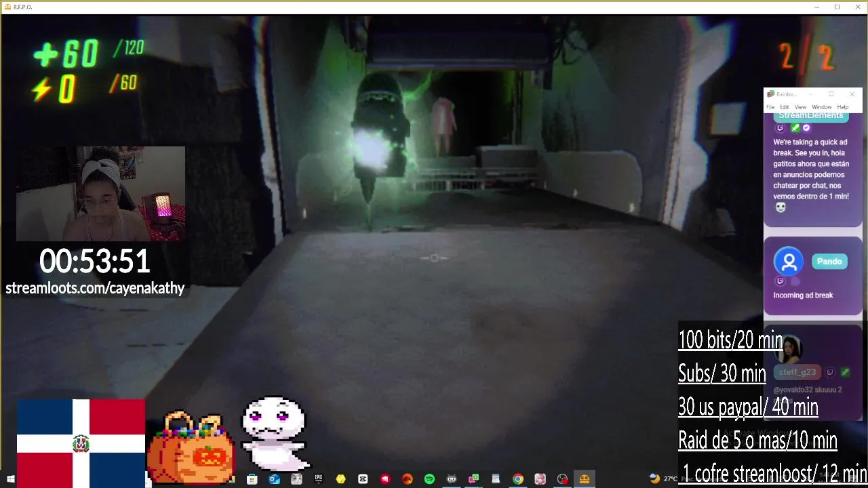Screen dimensions: 868x488
Task: Open the View menu in chat window
Action: 800,107
